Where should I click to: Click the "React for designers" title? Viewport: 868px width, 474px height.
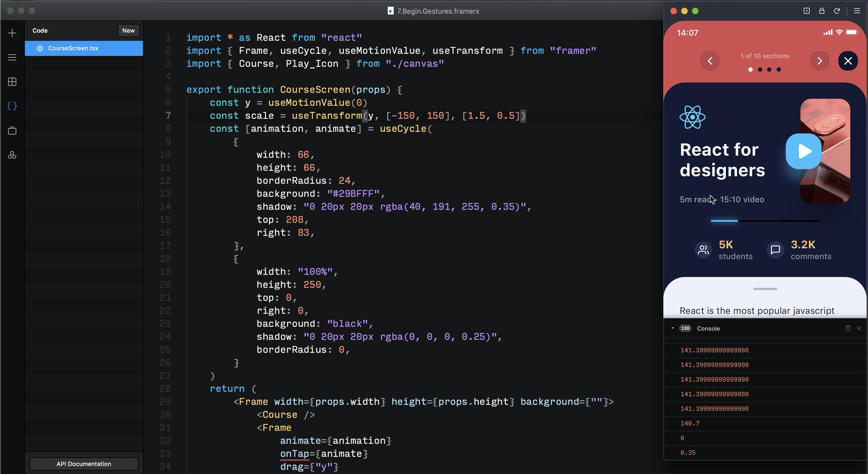click(722, 160)
